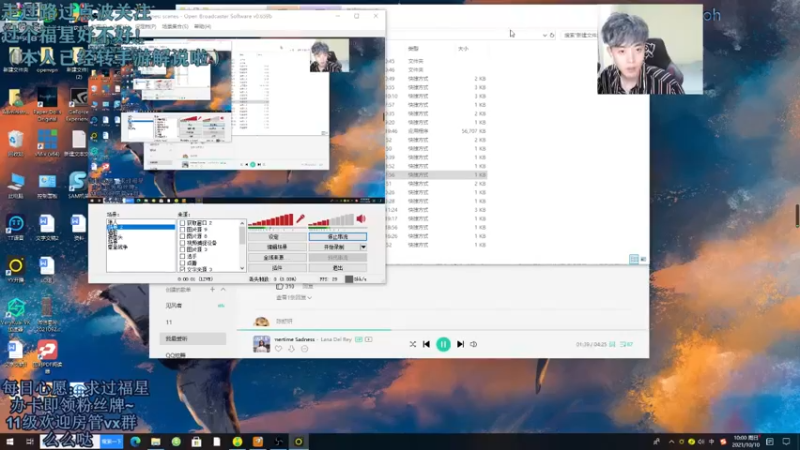Open File Explorer from the taskbar
The image size is (800, 450).
[156, 441]
